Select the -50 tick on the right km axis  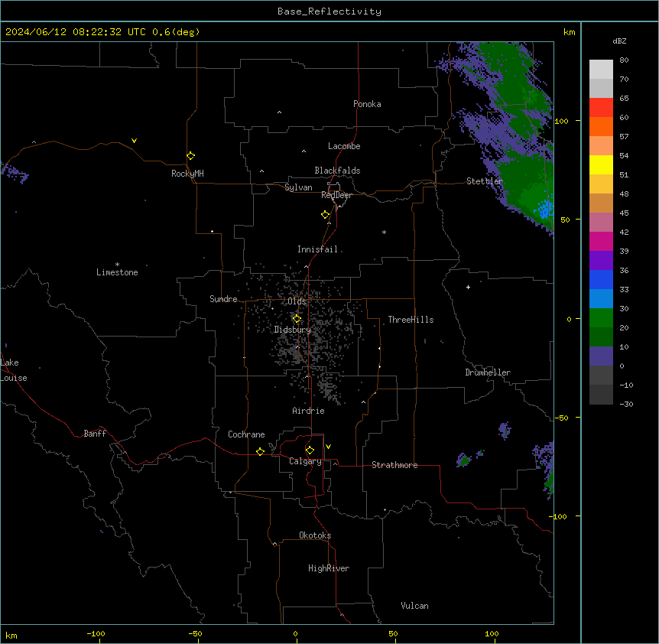(x=561, y=418)
